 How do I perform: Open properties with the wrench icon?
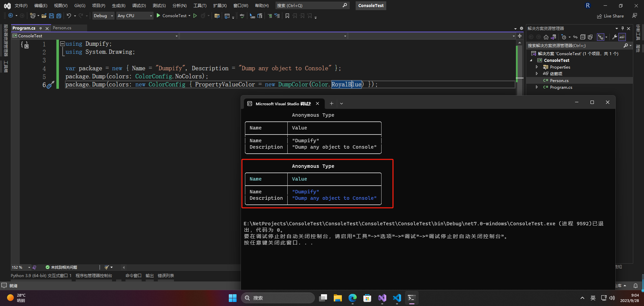tap(615, 37)
